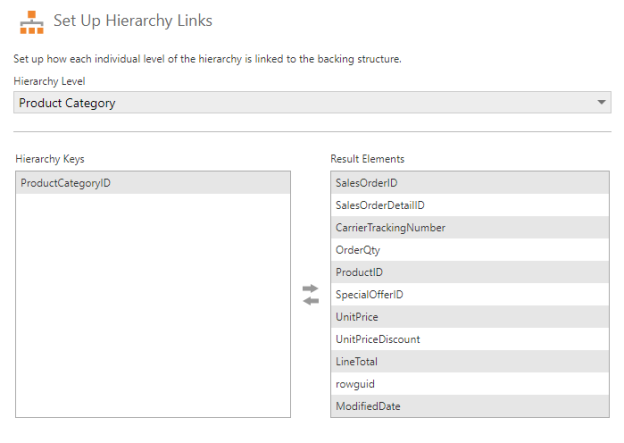The image size is (624, 443).
Task: Select ProductID in the Result Elements list
Action: 469,272
